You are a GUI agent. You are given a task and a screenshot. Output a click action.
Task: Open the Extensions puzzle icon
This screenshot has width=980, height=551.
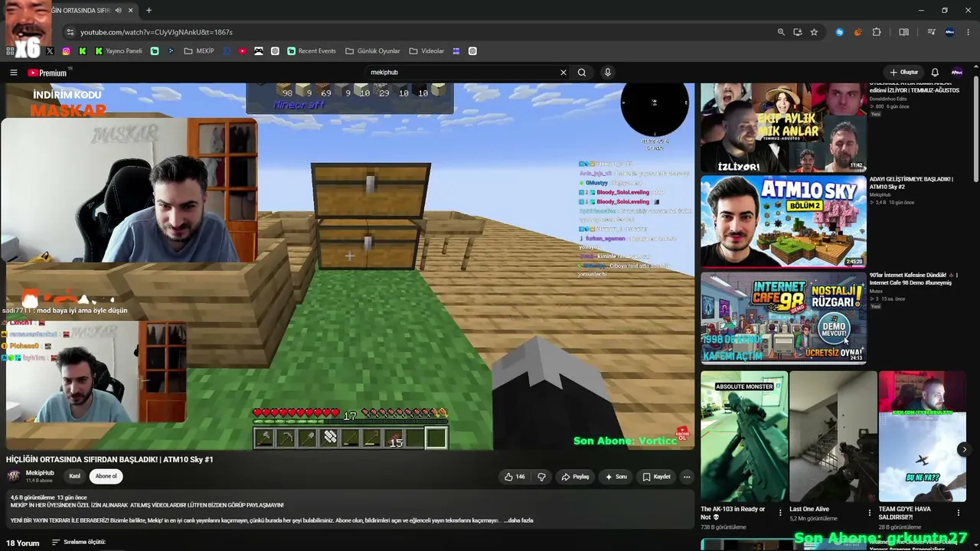coord(877,32)
